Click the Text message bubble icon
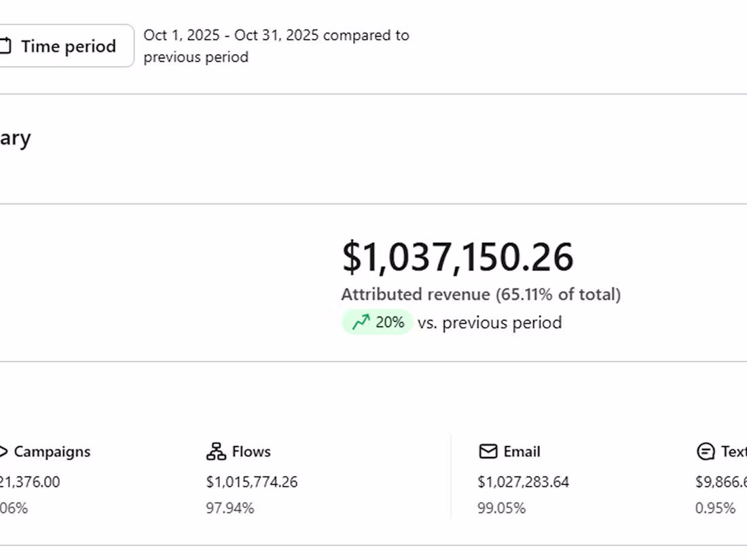 tap(706, 451)
